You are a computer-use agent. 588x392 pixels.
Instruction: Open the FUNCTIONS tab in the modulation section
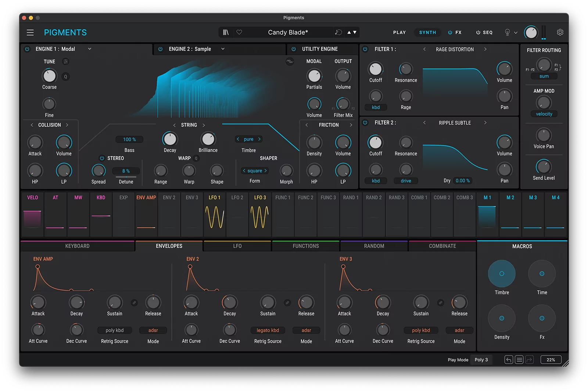305,246
